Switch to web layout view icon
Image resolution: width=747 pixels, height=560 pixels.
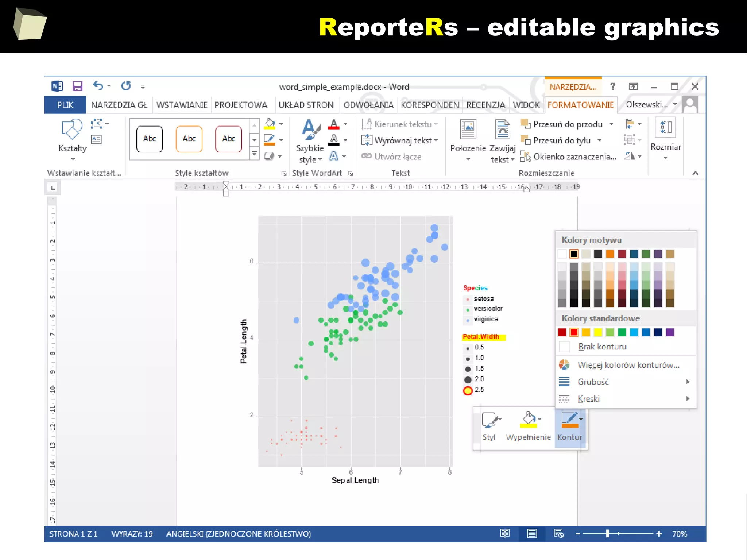tap(558, 534)
